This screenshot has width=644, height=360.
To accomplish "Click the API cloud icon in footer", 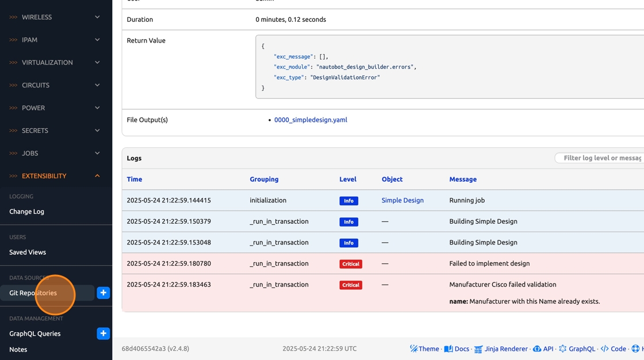I will point(537,348).
